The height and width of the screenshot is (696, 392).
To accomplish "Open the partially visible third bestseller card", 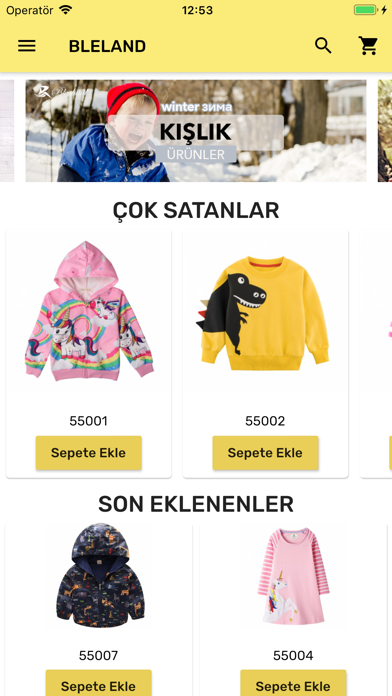I will [x=376, y=354].
